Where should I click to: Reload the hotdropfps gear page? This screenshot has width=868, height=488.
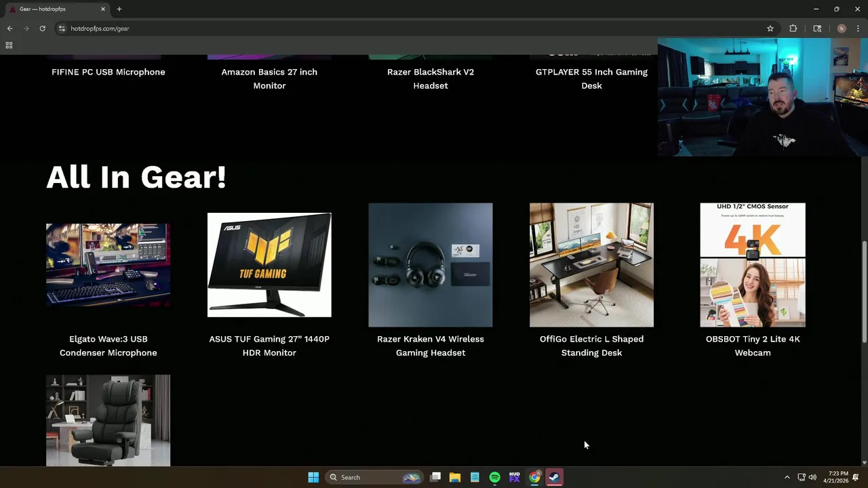pyautogui.click(x=42, y=28)
